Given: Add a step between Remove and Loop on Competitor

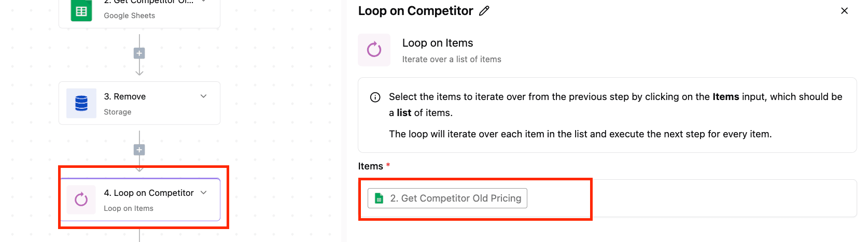Looking at the screenshot, I should pos(139,150).
